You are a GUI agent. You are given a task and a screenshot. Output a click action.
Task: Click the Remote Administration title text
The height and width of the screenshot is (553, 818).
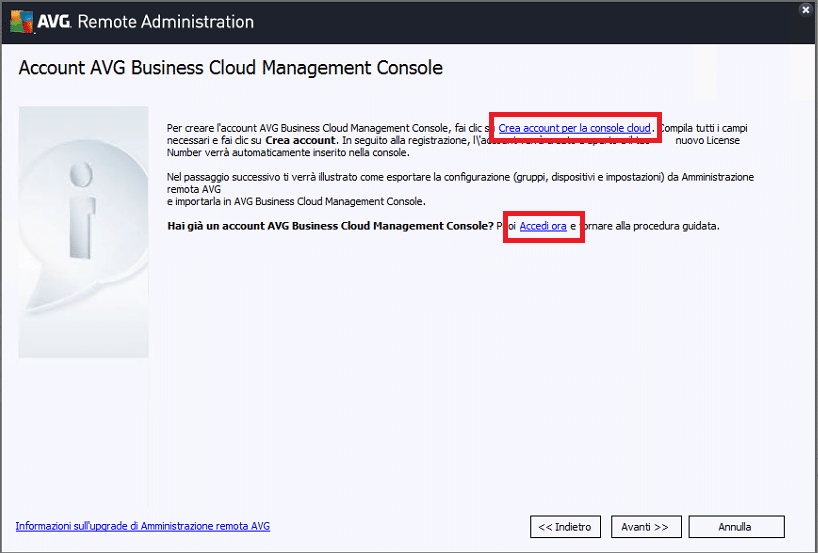pos(166,22)
